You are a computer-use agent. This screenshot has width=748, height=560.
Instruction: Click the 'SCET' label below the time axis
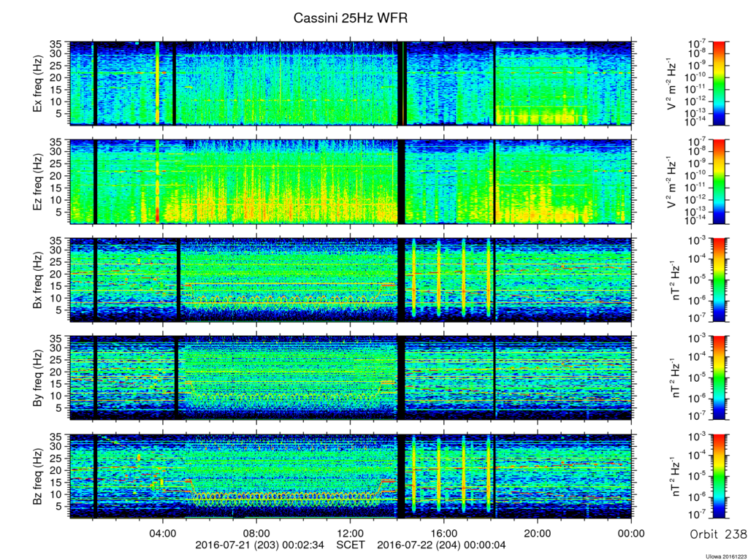point(351,545)
